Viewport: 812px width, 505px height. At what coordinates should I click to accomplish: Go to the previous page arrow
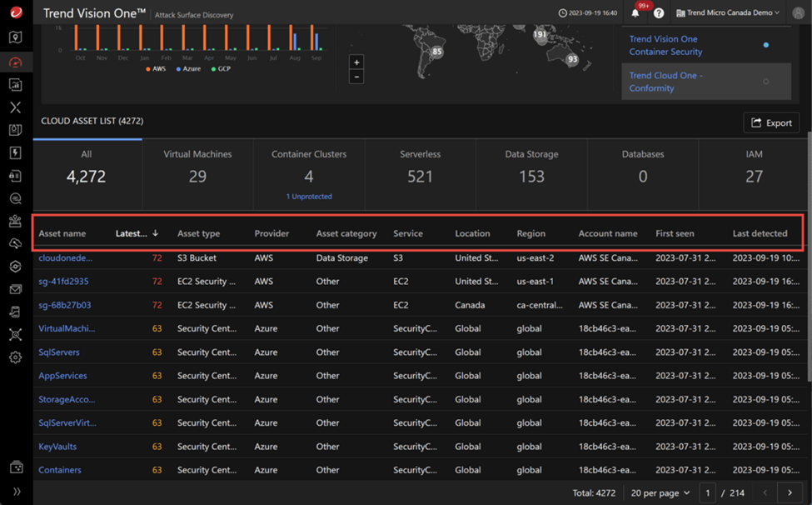tap(765, 492)
